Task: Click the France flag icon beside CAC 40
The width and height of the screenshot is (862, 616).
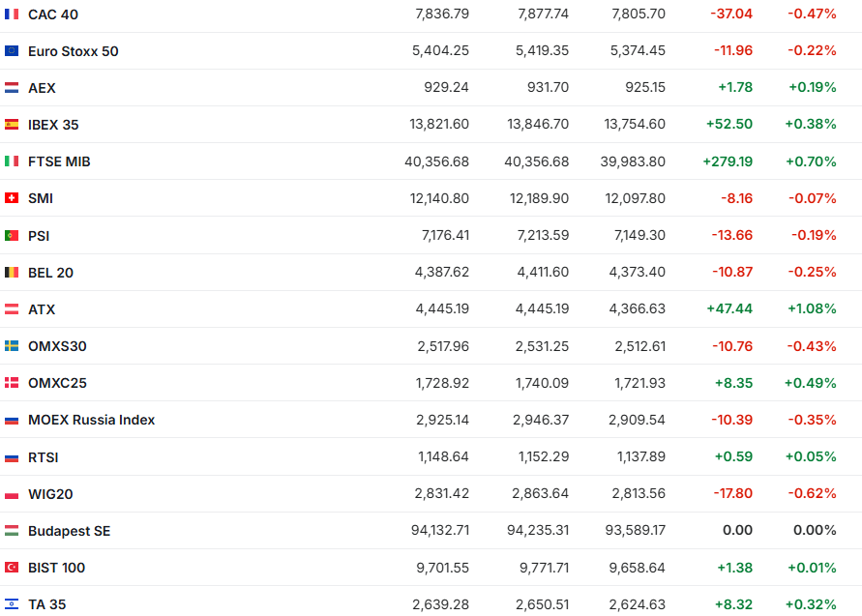Action: (x=12, y=14)
